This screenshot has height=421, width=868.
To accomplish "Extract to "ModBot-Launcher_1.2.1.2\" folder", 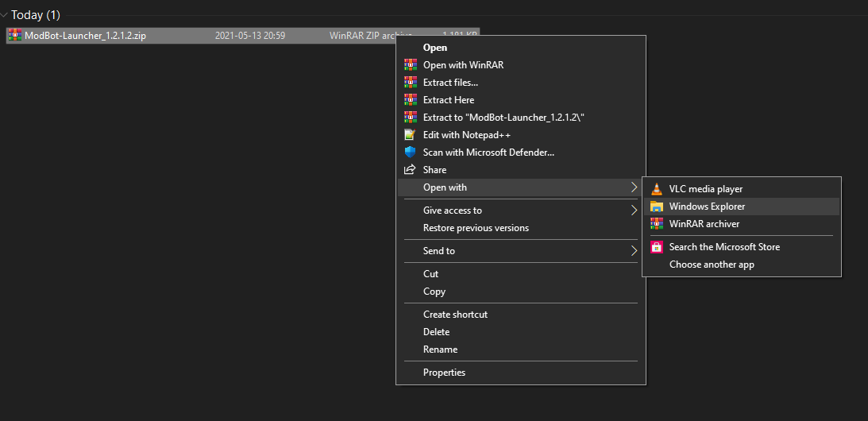I will [521, 118].
